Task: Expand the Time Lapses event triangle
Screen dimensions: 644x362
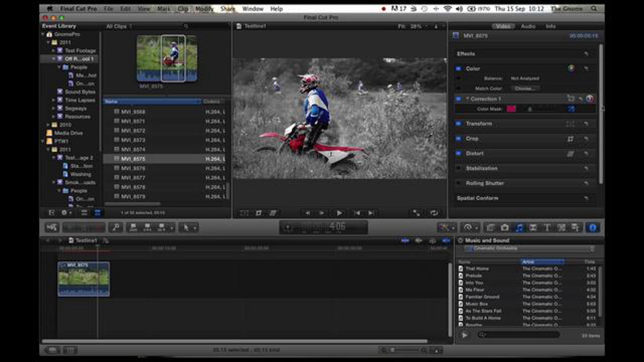Action: pos(53,100)
